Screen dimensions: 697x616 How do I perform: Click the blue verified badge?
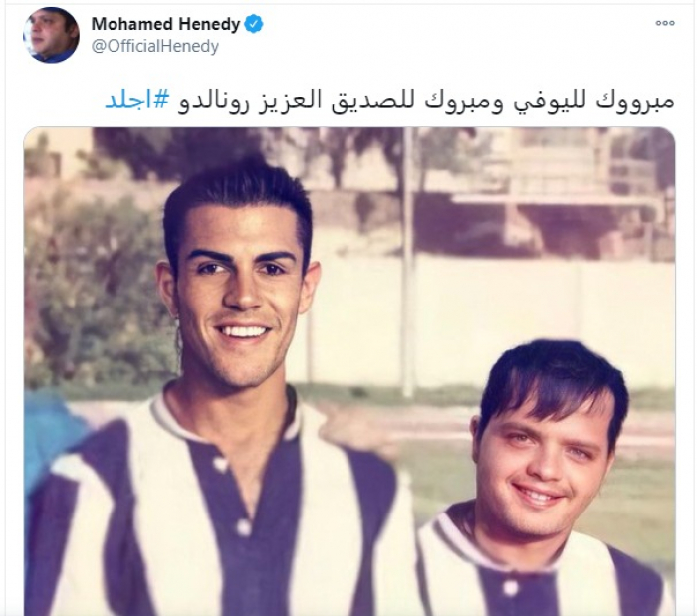[x=254, y=24]
